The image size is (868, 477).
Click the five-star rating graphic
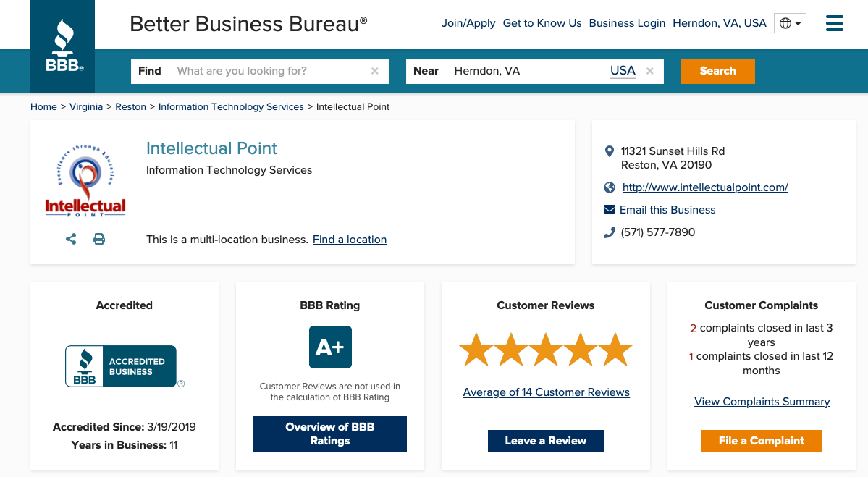point(546,350)
